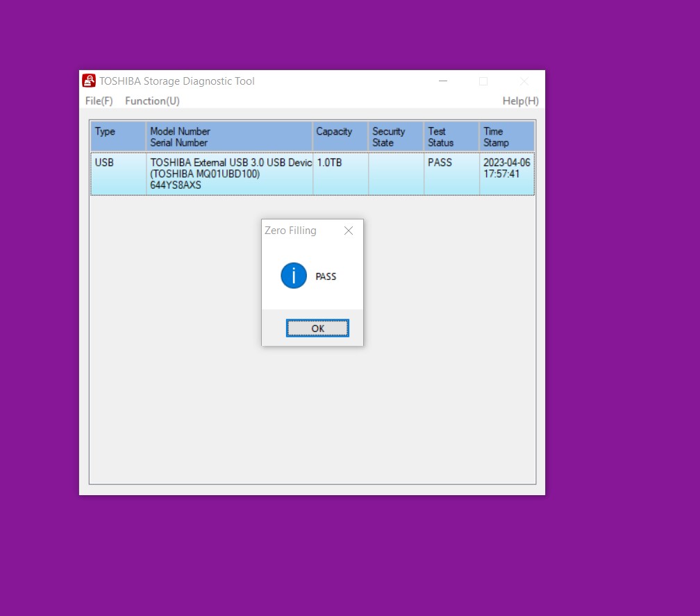Click the 2023-04-06 time stamp cell

pos(507,174)
